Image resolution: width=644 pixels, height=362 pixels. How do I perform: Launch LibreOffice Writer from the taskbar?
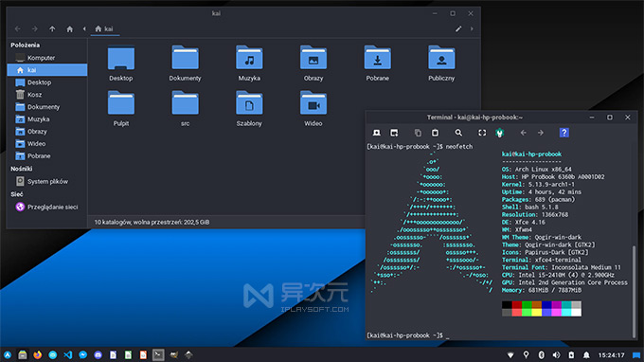pos(113,354)
